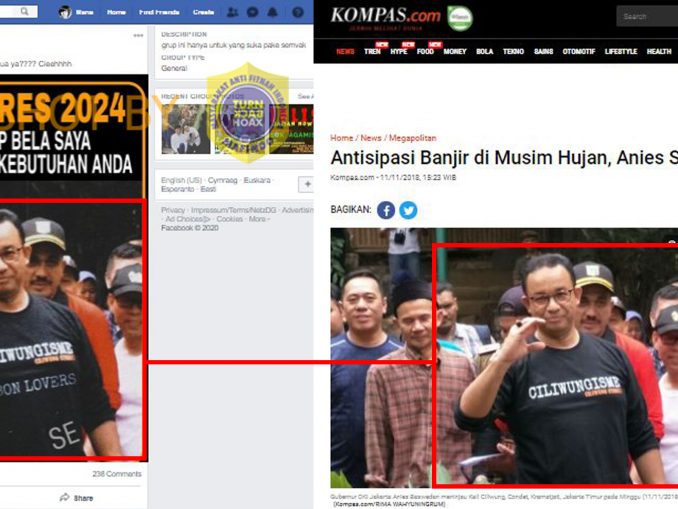Open the Facebook profile avatar icon
Viewport: 678px width, 509px height.
click(65, 12)
